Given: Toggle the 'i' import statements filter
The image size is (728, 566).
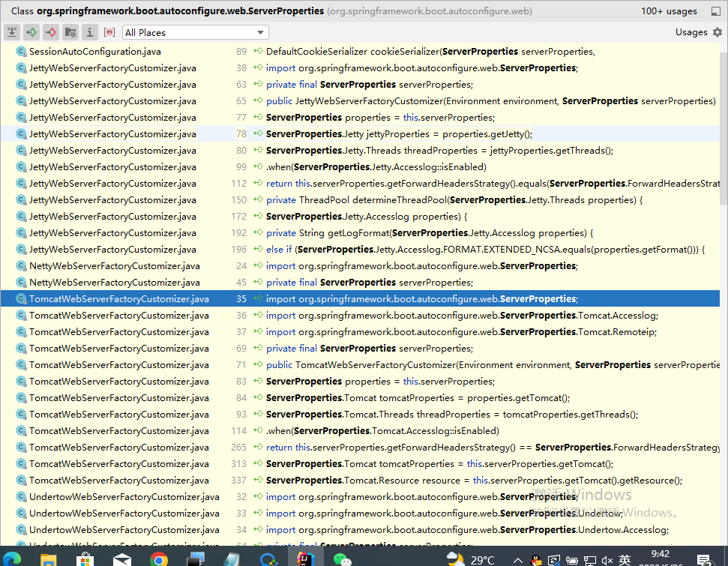Looking at the screenshot, I should 90,32.
